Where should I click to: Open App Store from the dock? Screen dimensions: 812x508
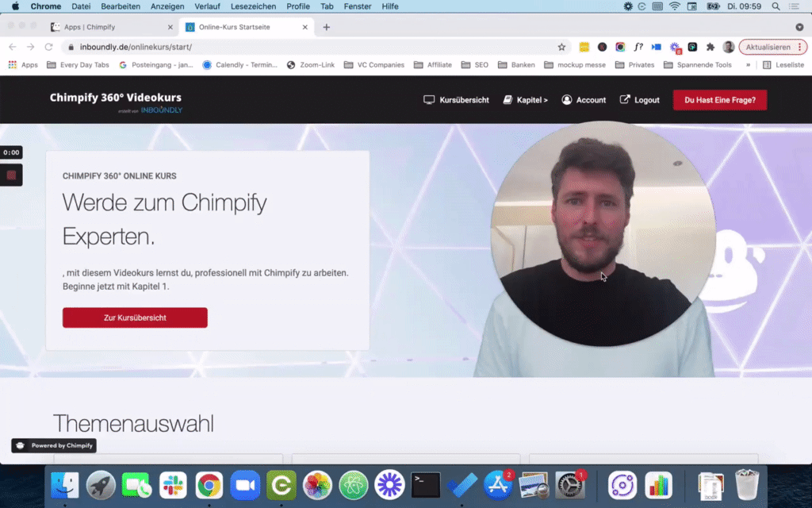[498, 485]
